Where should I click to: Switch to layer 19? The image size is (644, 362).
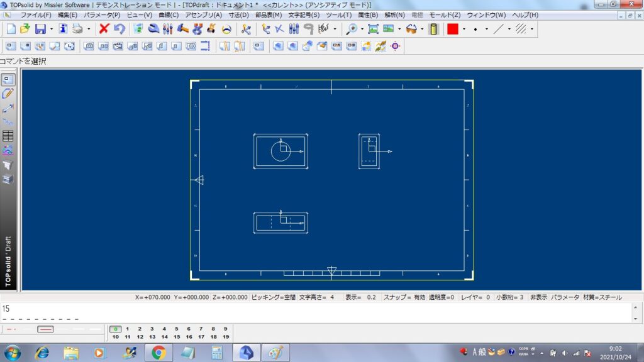pos(226,337)
